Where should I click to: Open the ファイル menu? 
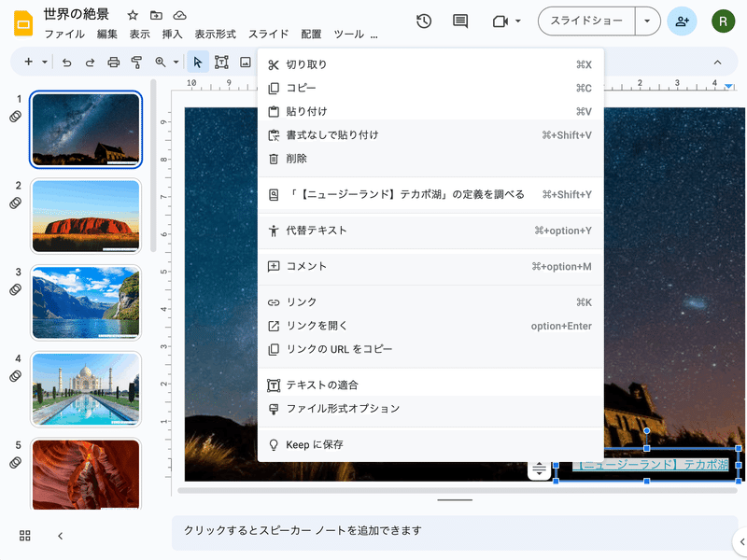click(x=64, y=35)
